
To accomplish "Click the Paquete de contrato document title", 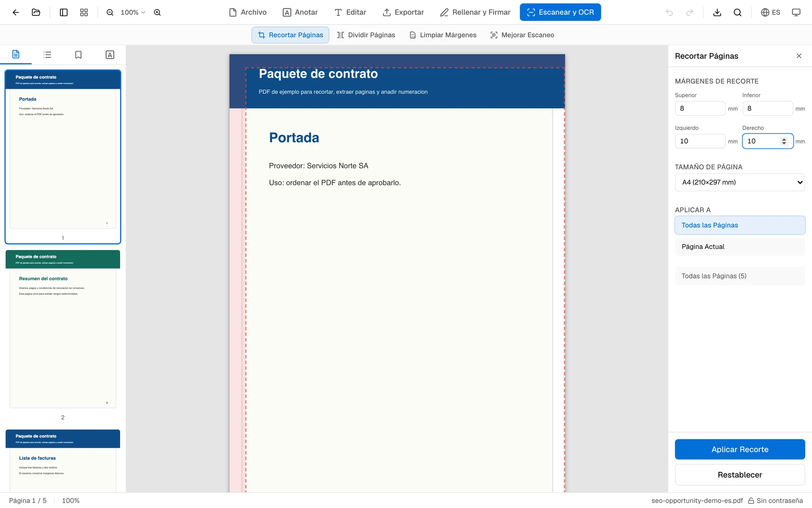I will tap(318, 74).
